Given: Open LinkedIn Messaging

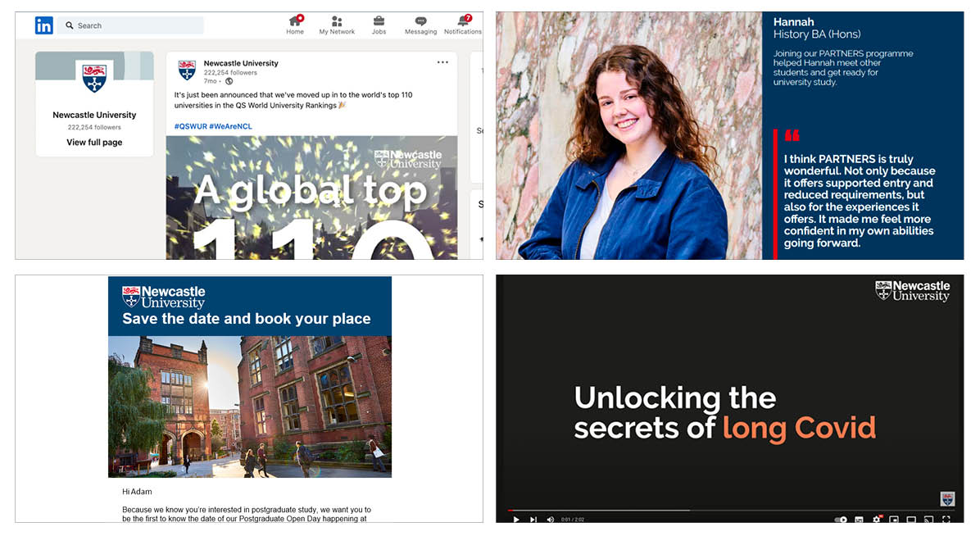Looking at the screenshot, I should [420, 25].
